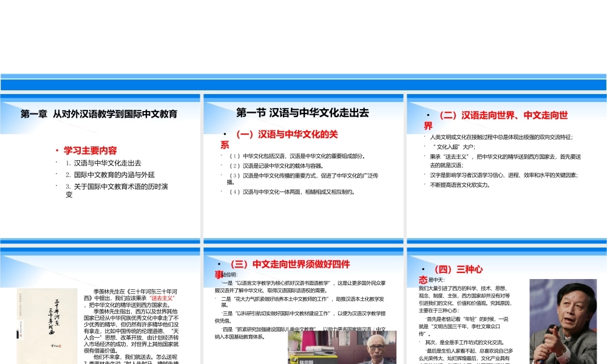Select the line 其次，是全是手工作坊式的文化交流
Image resolution: width=607 pixels, height=364 pixels.
click(x=464, y=342)
